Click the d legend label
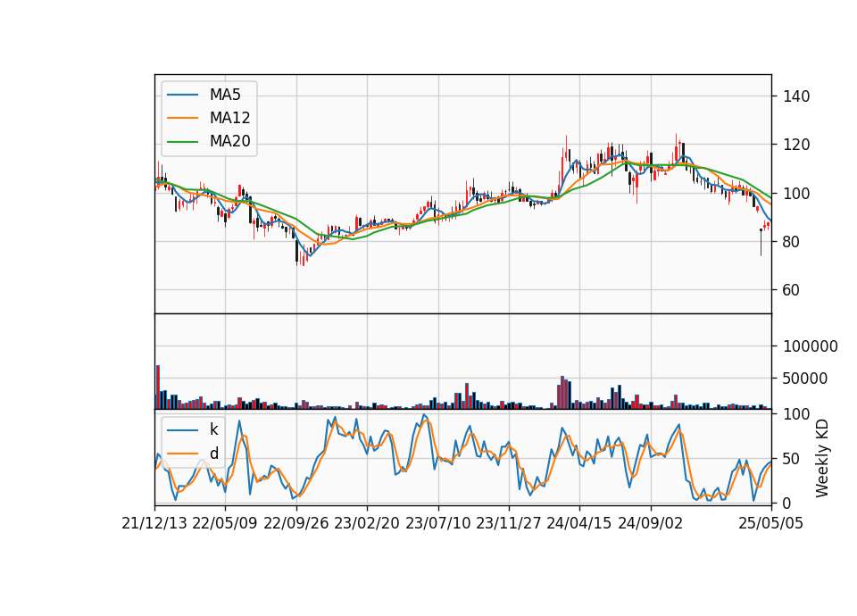Image resolution: width=857 pixels, height=616 pixels. (x=213, y=454)
